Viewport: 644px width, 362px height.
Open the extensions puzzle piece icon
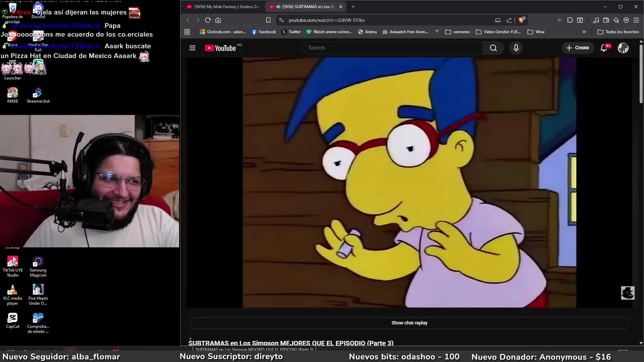(x=570, y=20)
